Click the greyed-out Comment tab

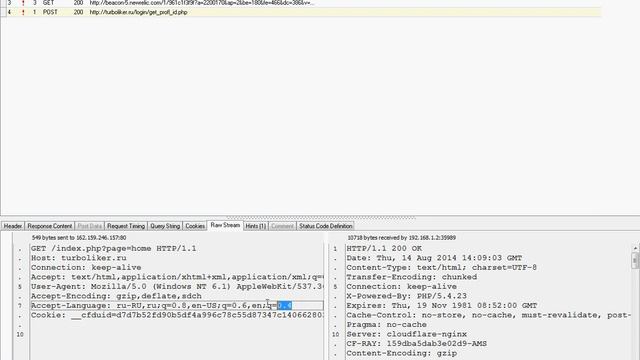click(282, 226)
